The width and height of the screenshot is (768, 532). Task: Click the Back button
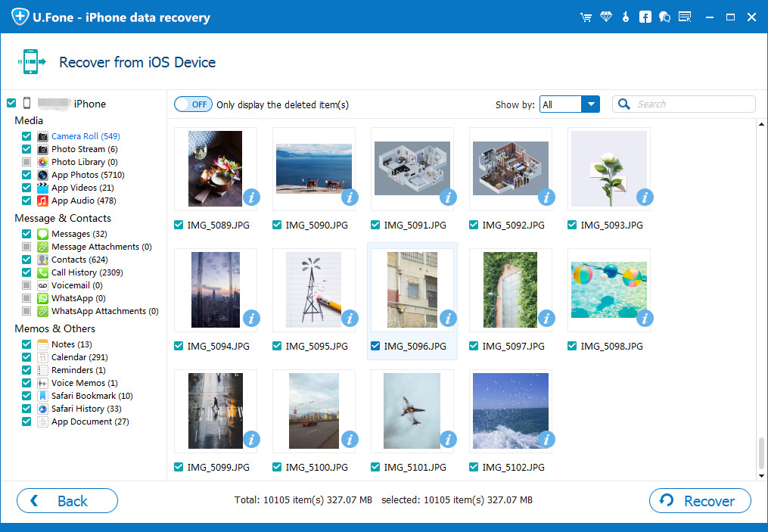[67, 501]
